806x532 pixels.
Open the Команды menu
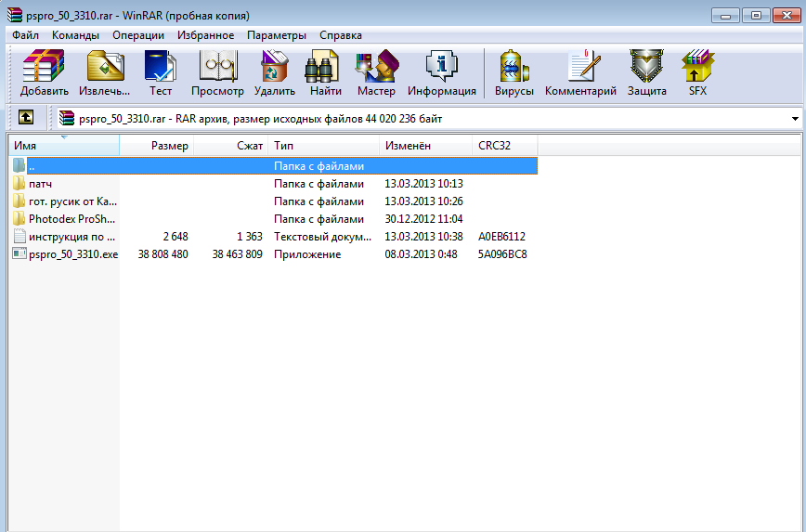75,35
